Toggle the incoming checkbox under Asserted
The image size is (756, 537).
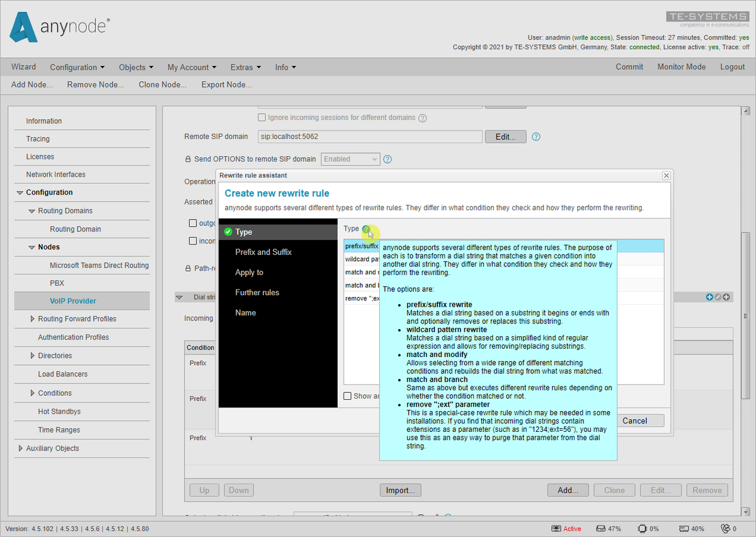click(193, 240)
